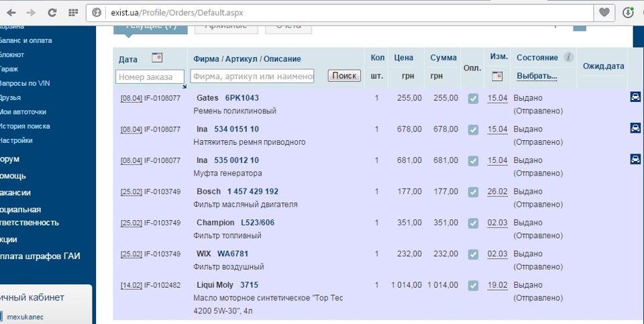Go back using the browser back arrow

point(11,13)
